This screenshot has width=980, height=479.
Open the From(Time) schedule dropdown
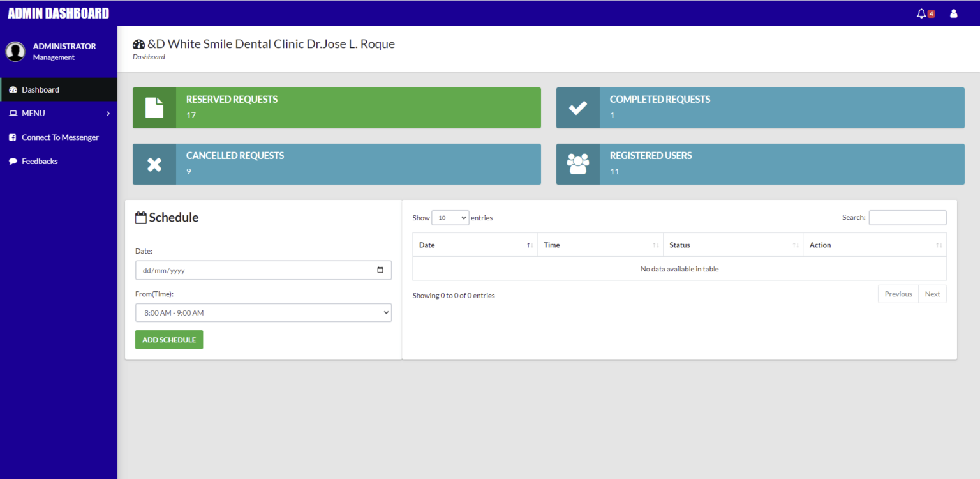pos(263,312)
